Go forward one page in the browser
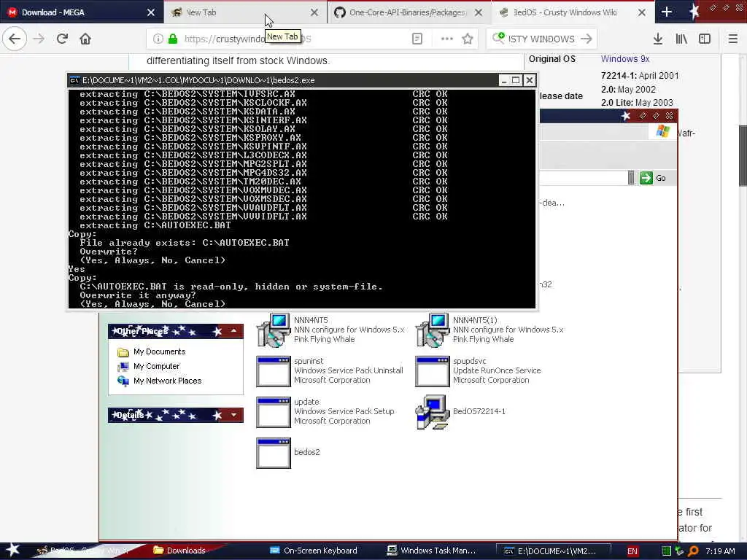This screenshot has height=560, width=747. click(39, 39)
